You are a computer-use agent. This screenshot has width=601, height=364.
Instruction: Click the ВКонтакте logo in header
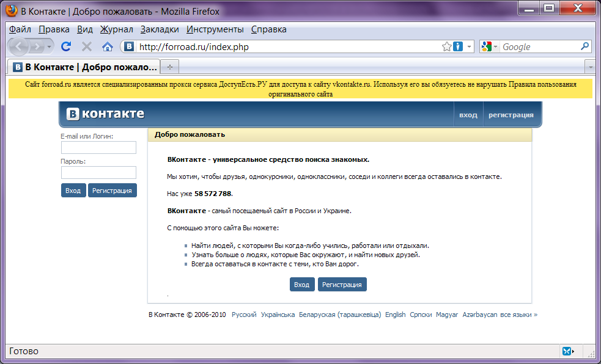click(105, 114)
